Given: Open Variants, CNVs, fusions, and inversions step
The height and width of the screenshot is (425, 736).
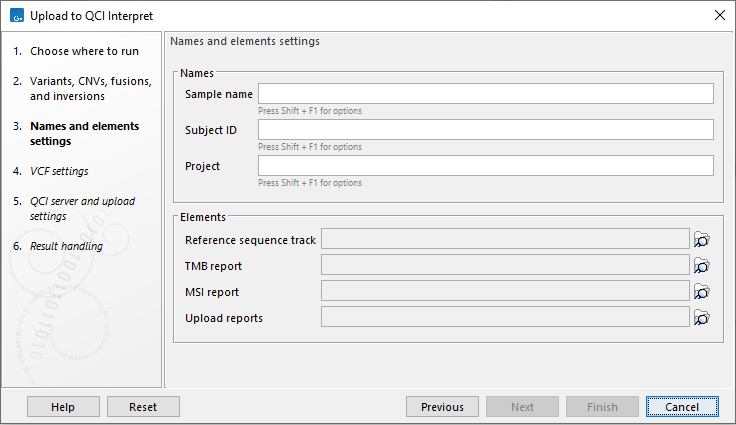Looking at the screenshot, I should pos(80,88).
